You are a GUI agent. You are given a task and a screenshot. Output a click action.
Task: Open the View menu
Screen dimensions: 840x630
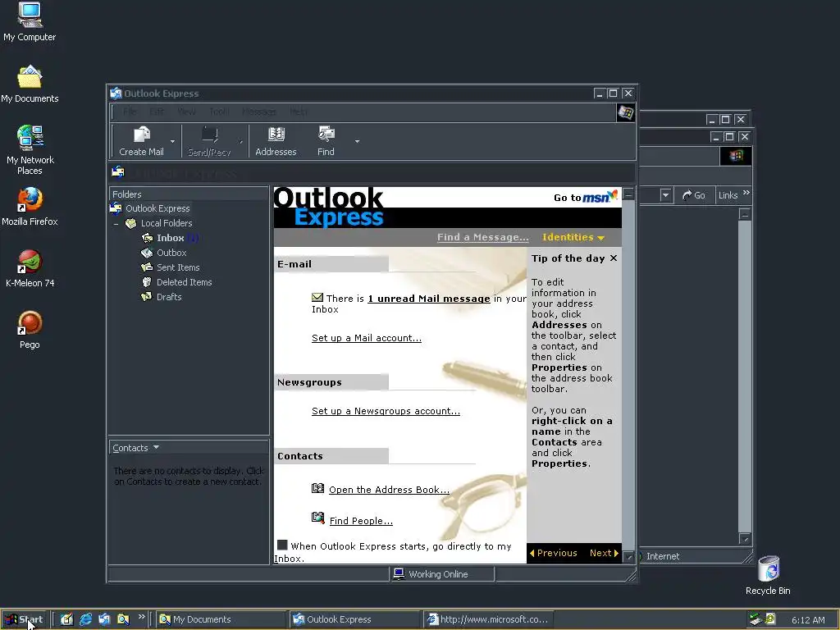[186, 112]
